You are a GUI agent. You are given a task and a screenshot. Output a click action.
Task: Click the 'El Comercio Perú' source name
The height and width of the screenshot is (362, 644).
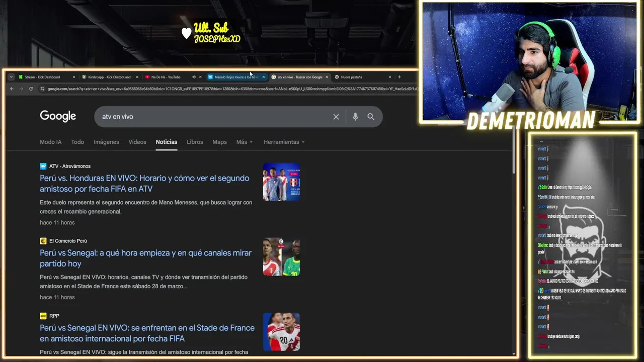68,241
